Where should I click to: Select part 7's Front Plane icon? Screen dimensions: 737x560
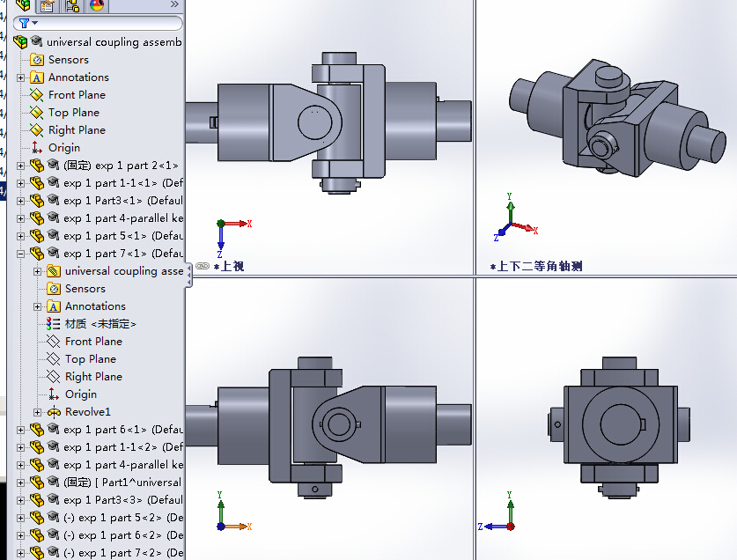(x=54, y=342)
